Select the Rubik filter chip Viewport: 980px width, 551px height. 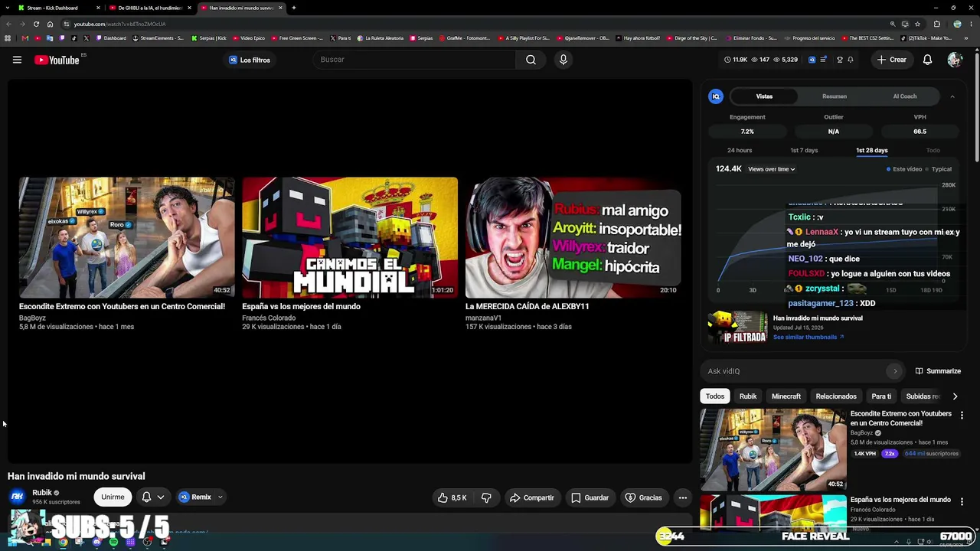tap(748, 396)
